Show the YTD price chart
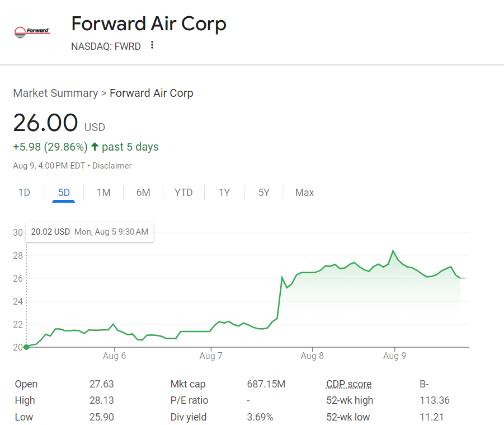The width and height of the screenshot is (504, 425). (x=183, y=193)
